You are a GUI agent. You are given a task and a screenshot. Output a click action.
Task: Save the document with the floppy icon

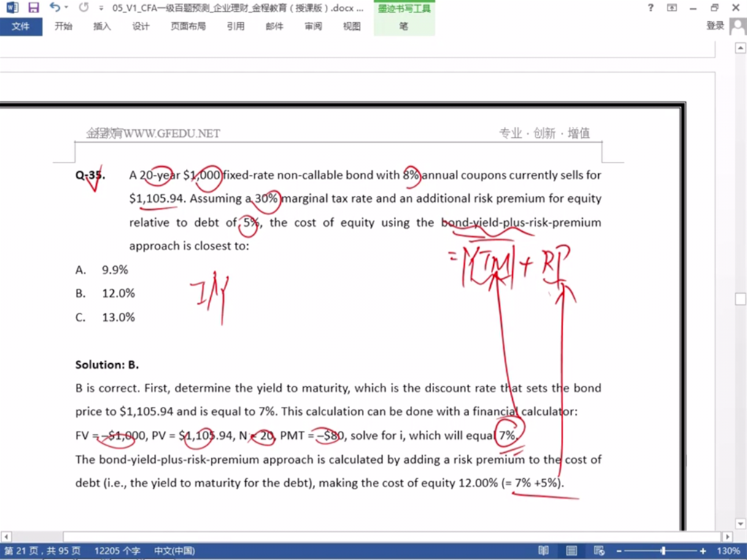(x=34, y=7)
